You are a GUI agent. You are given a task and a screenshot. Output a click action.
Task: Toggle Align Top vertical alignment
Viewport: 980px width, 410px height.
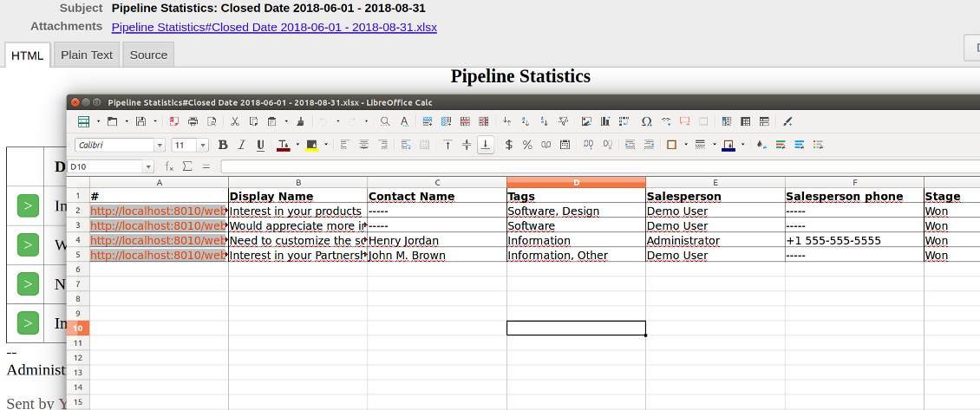click(448, 145)
